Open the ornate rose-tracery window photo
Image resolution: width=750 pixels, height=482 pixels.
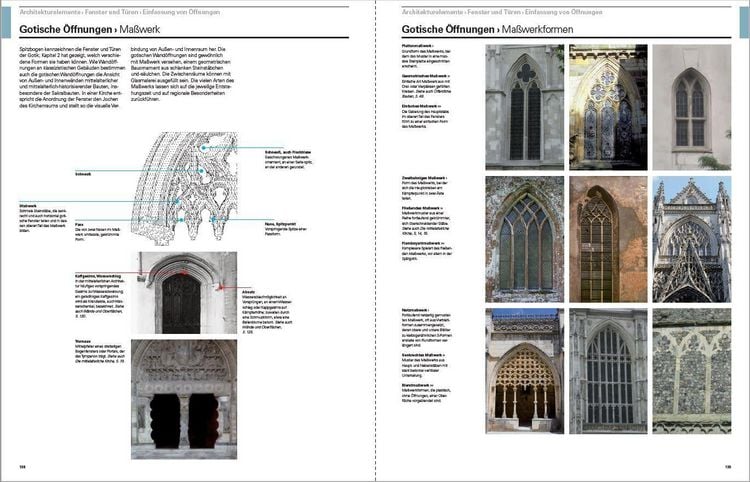pyautogui.click(x=608, y=107)
